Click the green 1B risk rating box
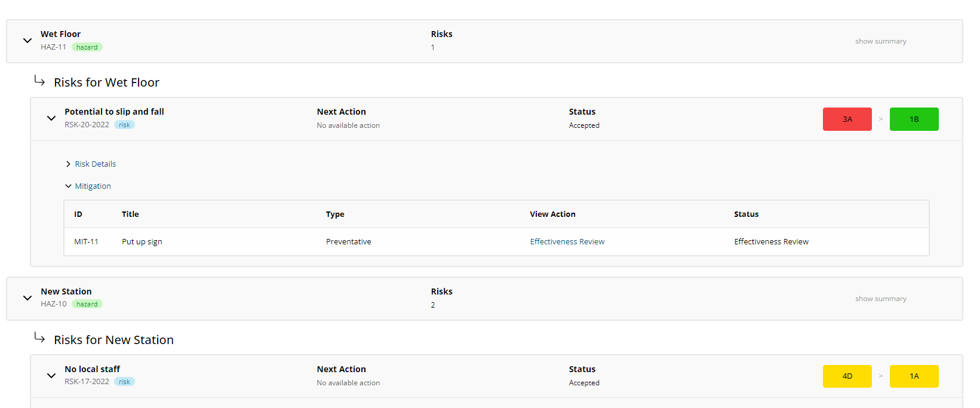980x408 pixels. (x=914, y=119)
